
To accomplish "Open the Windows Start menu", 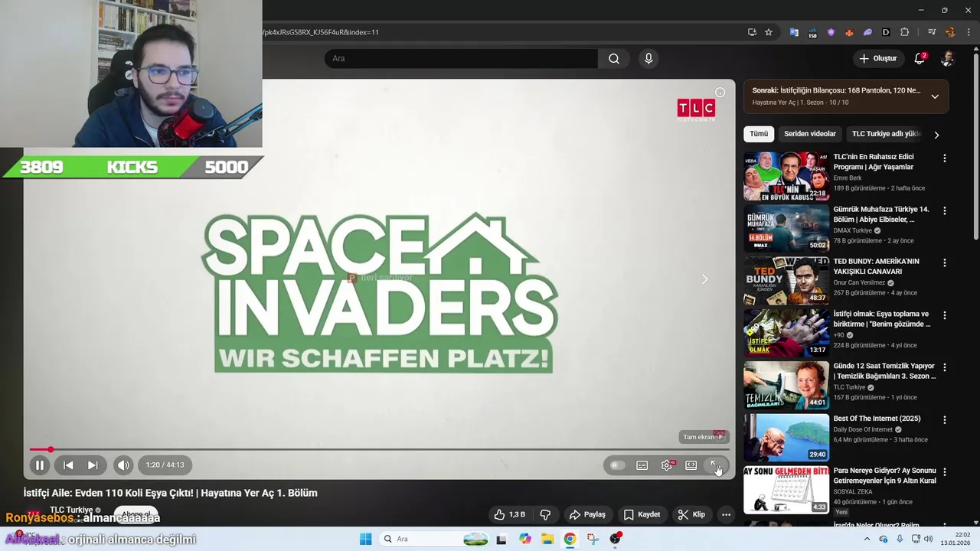I will click(x=366, y=539).
